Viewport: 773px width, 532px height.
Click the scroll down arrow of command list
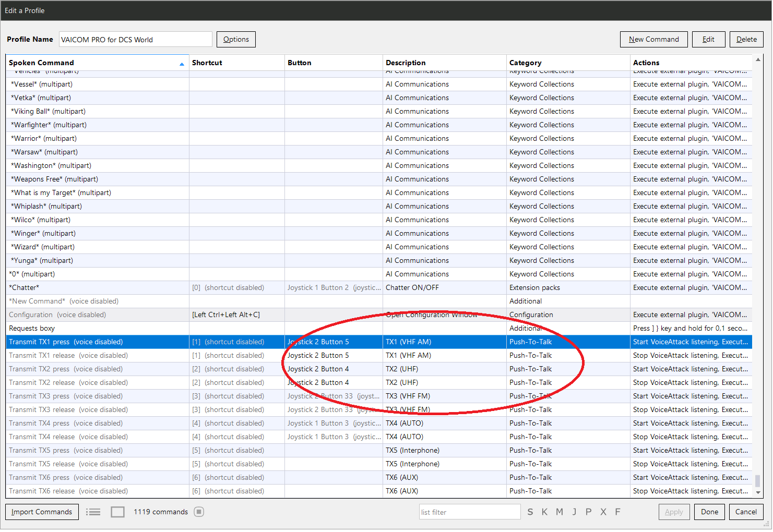click(758, 492)
